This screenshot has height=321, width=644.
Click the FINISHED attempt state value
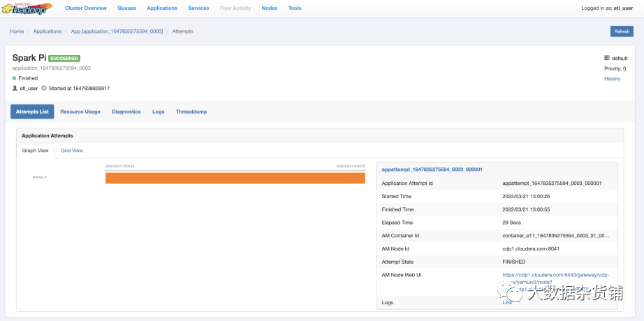click(x=514, y=262)
